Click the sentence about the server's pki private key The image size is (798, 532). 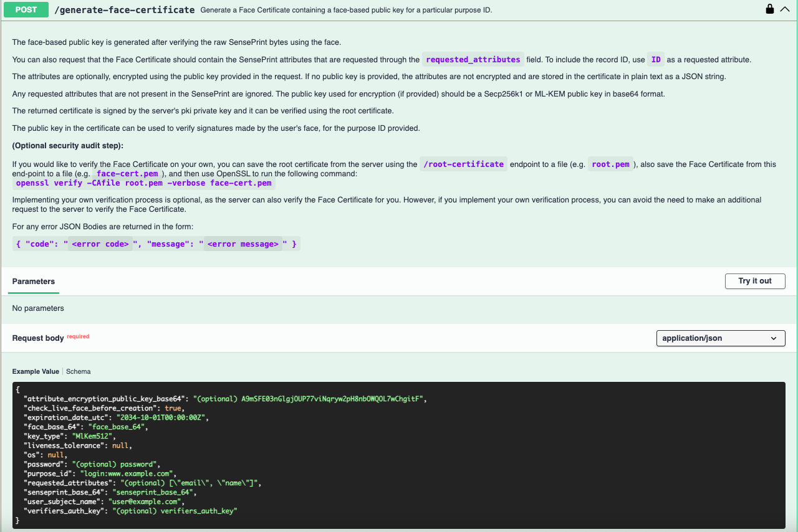[x=203, y=111]
